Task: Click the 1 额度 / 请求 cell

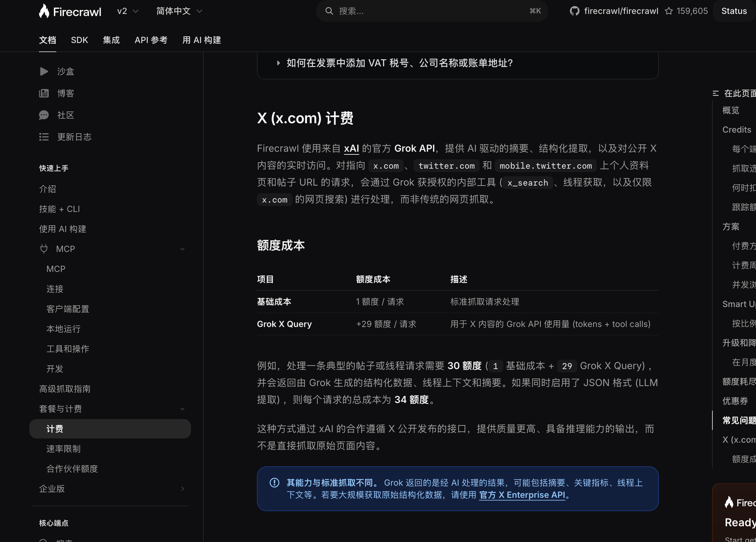Action: [380, 302]
